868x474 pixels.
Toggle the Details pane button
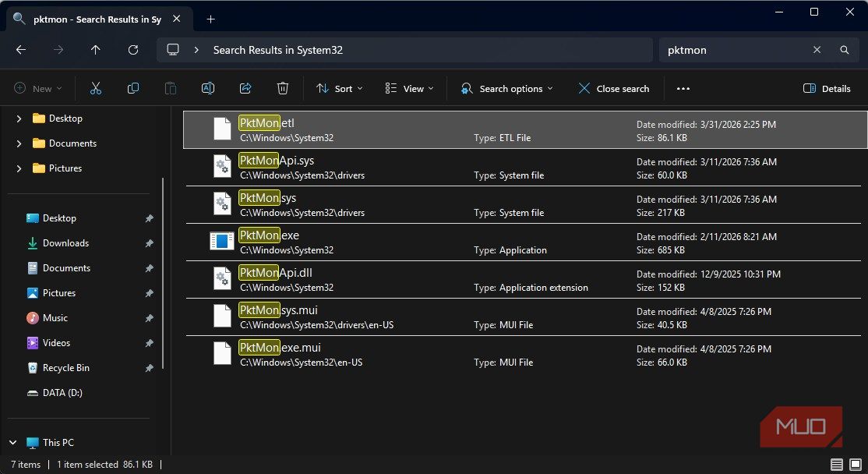click(x=827, y=89)
